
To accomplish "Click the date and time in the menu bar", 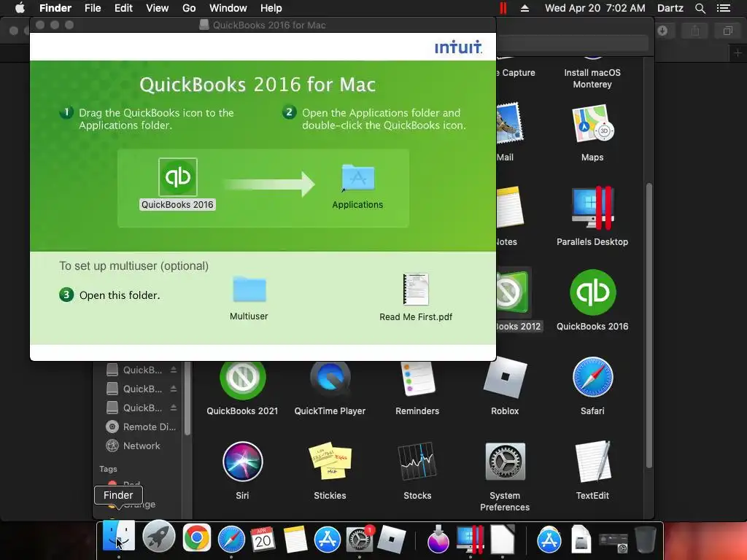I will 595,8.
